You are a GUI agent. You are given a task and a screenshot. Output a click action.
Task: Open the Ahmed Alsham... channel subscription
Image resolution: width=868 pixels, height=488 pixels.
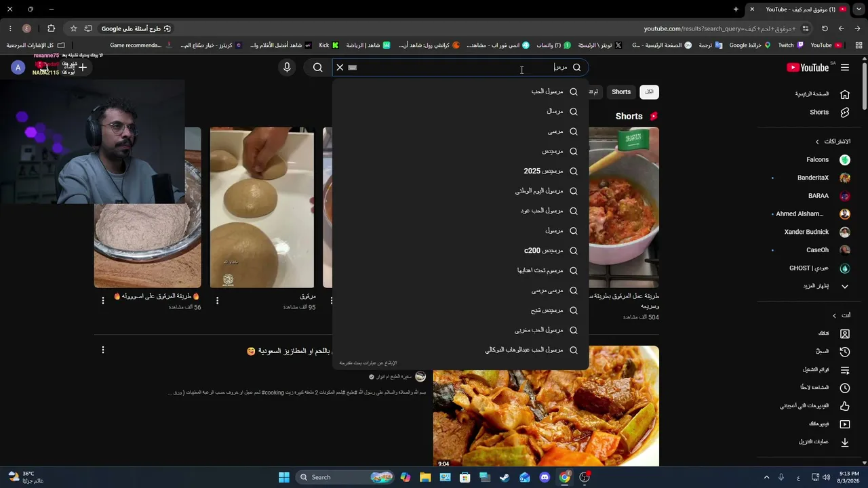814,214
